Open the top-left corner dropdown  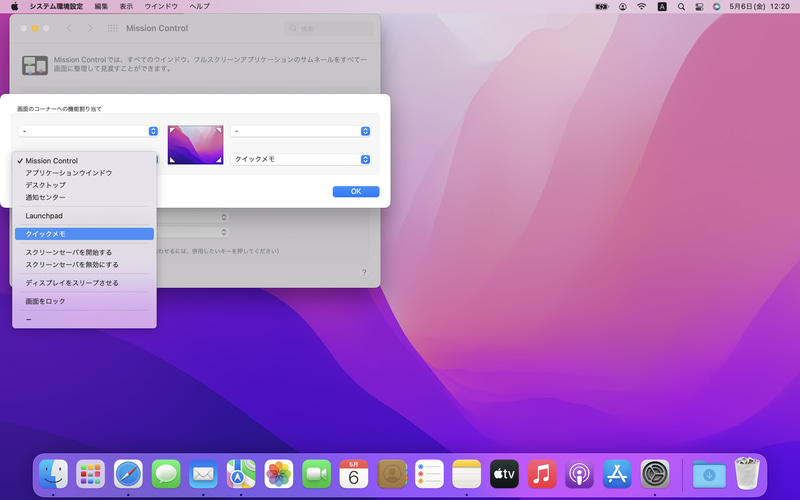tap(88, 131)
